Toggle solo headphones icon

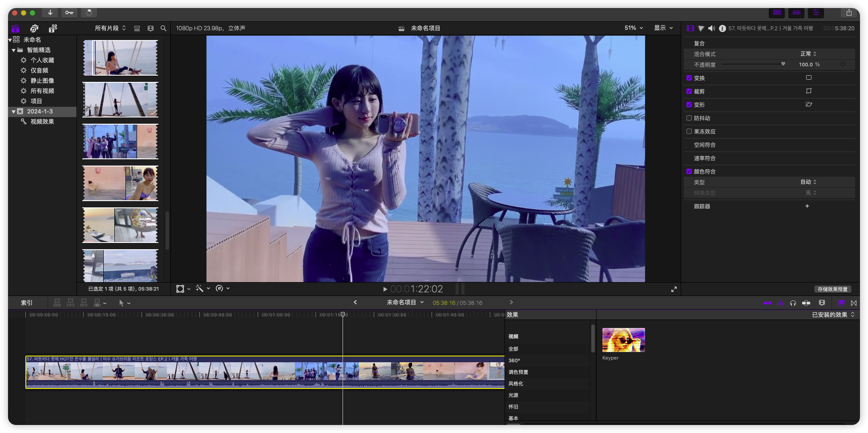point(793,303)
